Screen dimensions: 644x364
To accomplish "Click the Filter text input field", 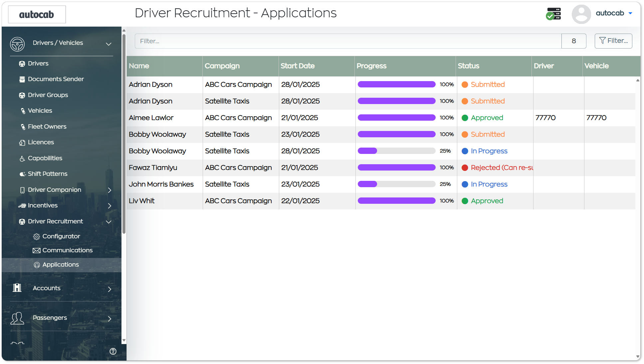I will tap(348, 41).
